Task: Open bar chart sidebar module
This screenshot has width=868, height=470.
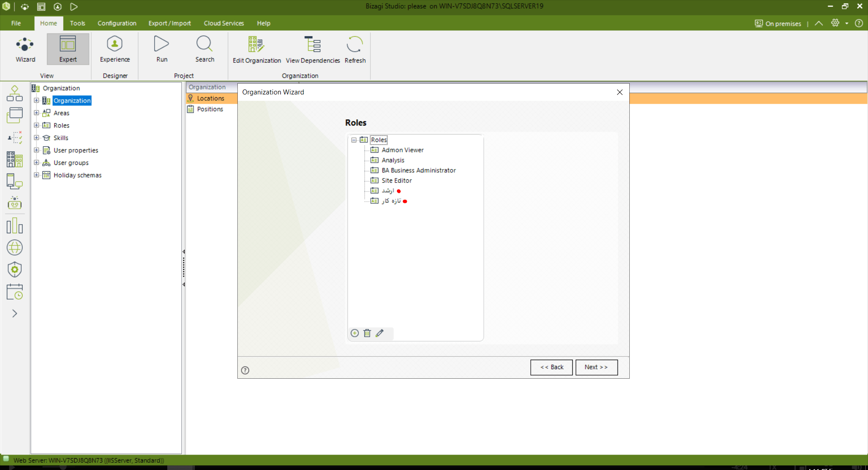Action: coord(14,226)
